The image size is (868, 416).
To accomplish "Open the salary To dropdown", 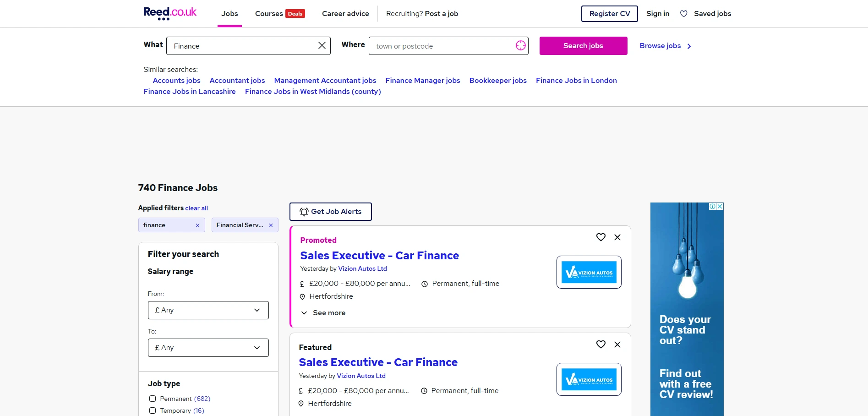I will tap(208, 348).
